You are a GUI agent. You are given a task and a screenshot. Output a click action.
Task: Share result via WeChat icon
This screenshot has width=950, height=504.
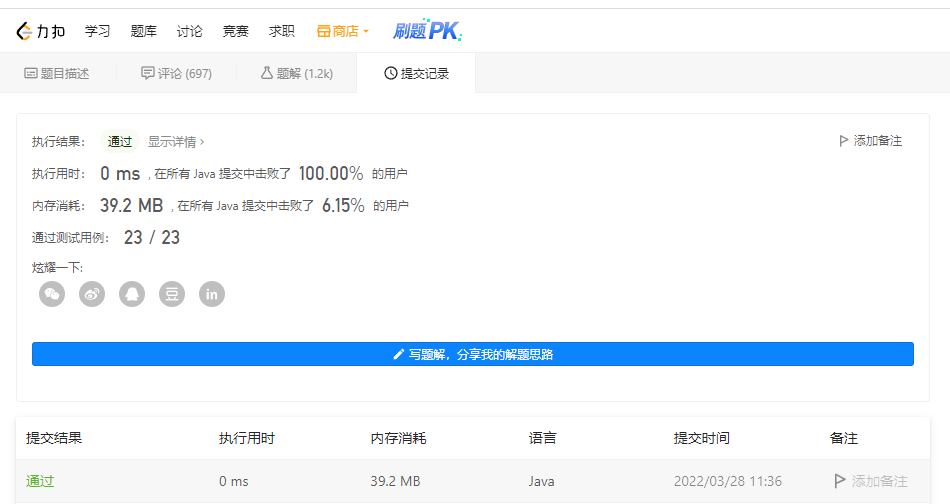point(52,294)
